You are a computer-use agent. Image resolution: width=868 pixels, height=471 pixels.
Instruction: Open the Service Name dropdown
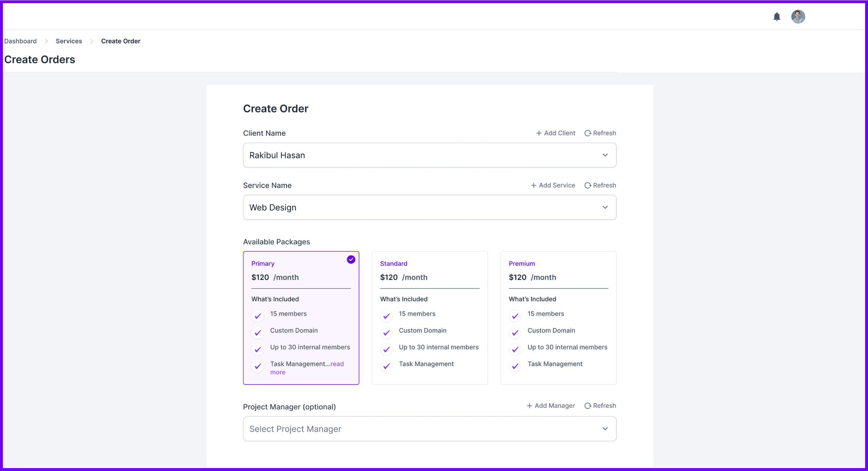429,207
